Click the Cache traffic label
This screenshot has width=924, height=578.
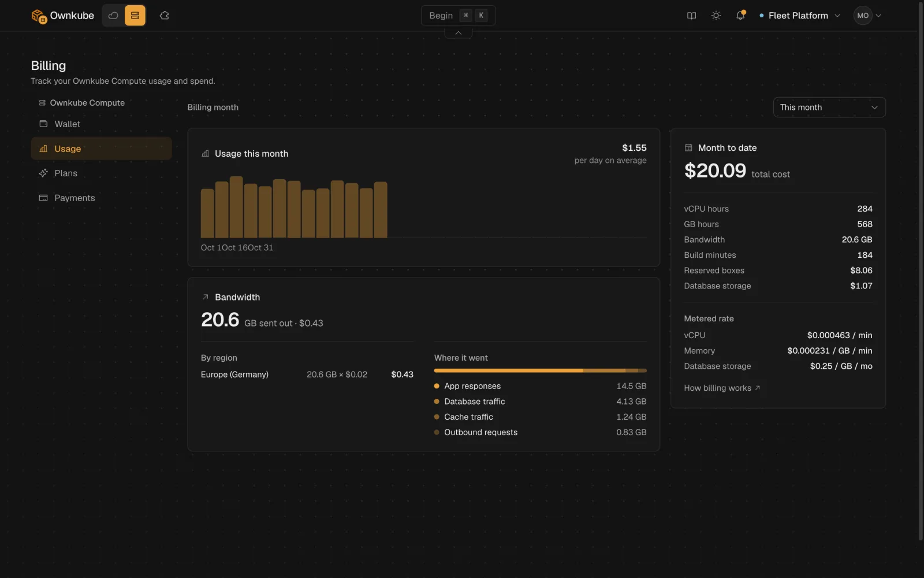[x=468, y=417]
